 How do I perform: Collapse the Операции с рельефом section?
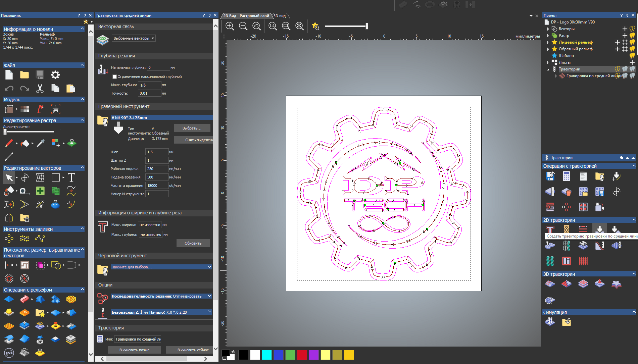coord(82,290)
